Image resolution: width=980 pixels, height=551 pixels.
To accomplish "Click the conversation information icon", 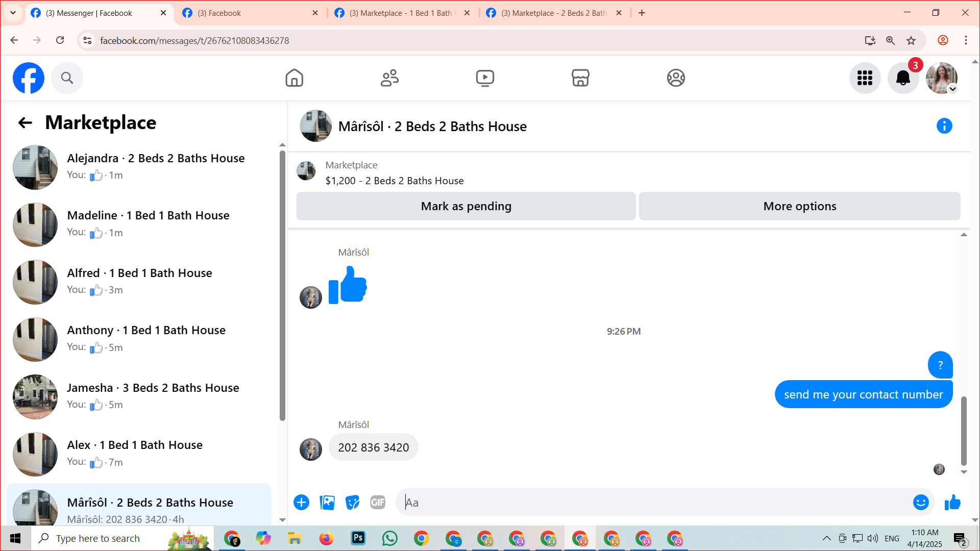I will pos(944,126).
